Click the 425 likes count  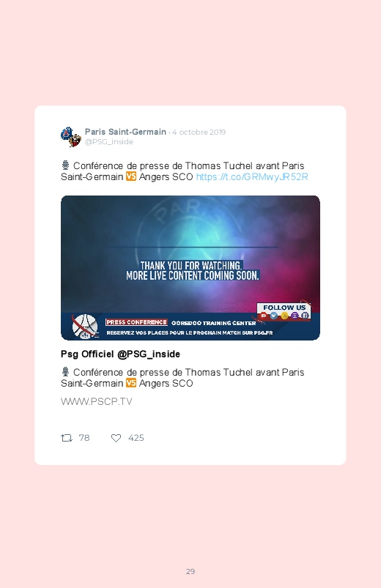(136, 438)
